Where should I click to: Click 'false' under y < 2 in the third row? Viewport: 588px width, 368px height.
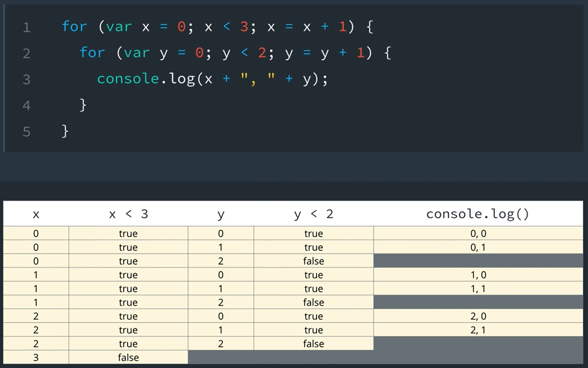(x=313, y=261)
